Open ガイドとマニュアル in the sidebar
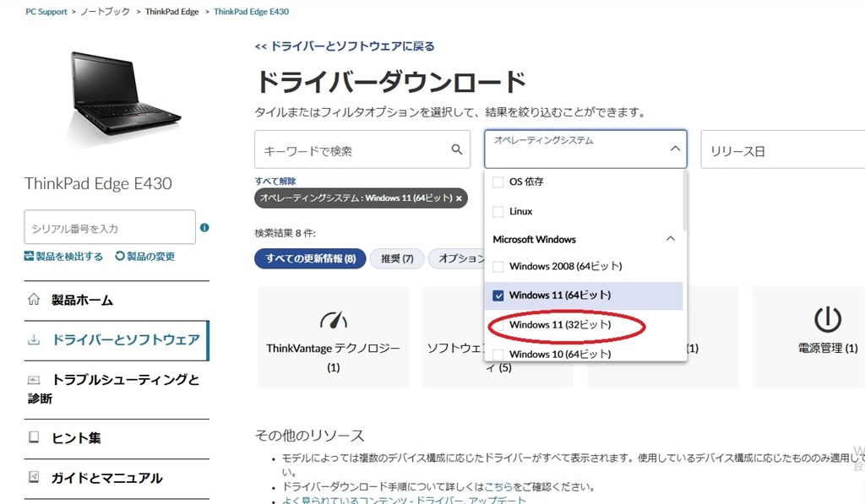This screenshot has height=504, width=865. pos(107,478)
